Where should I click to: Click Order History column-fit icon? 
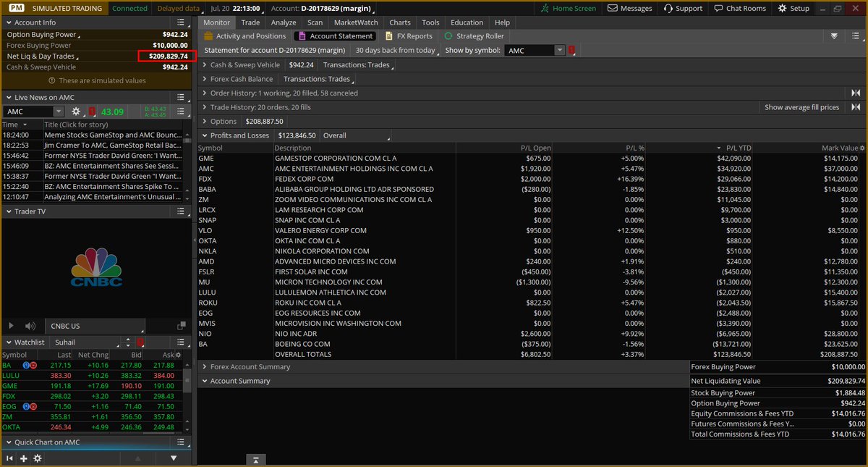(856, 93)
